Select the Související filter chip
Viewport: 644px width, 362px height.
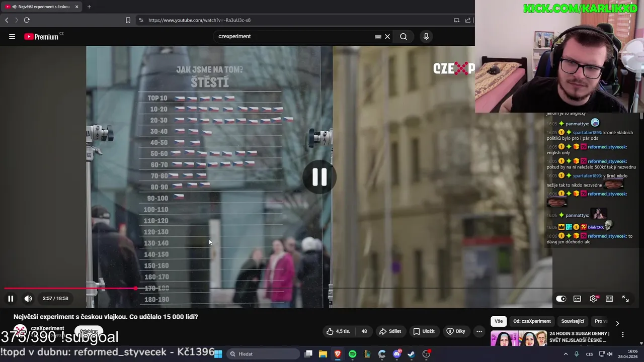[x=573, y=321]
